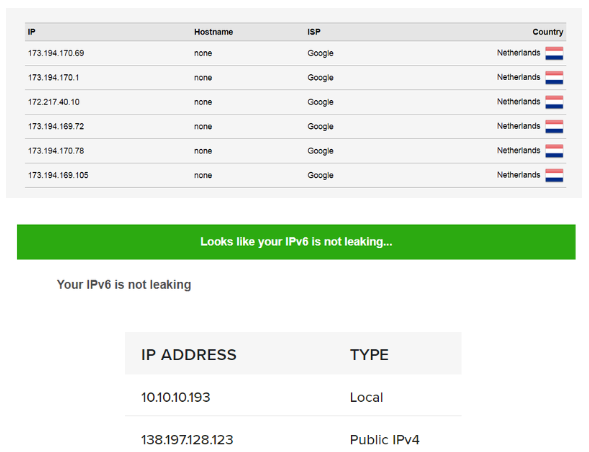Screen dimensions: 589x452
Task: Click the Hostname column header
Action: coord(213,32)
